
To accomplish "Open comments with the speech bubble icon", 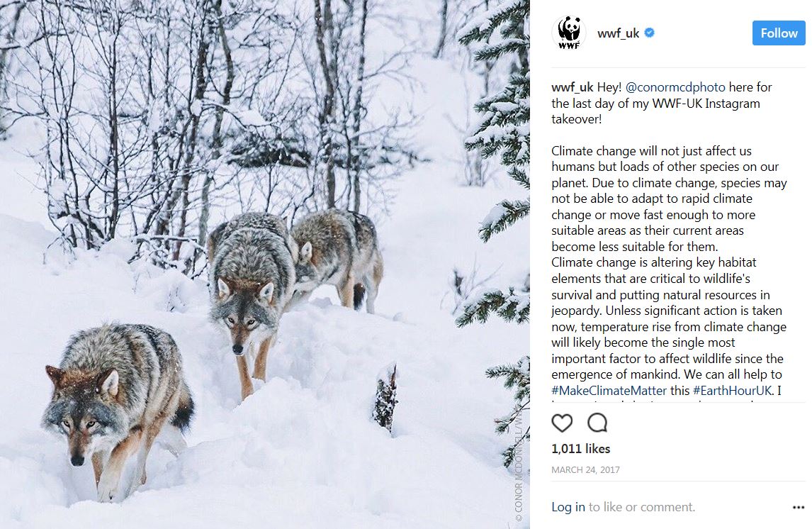I will click(x=597, y=423).
